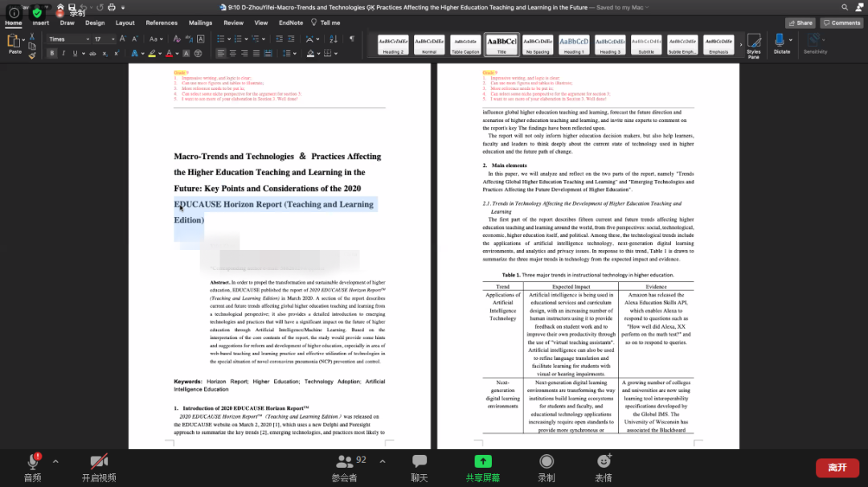Turn on Zoom video camera
868x487 pixels.
[x=99, y=468]
